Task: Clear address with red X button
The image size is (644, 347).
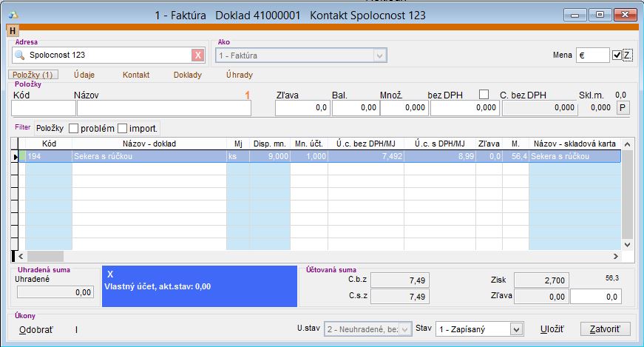Action: pyautogui.click(x=197, y=55)
